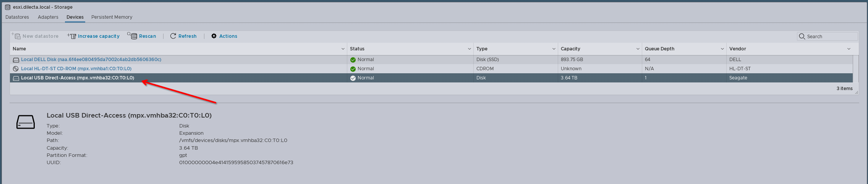868x184 pixels.
Task: Expand the Name column dropdown arrow
Action: pyautogui.click(x=343, y=49)
